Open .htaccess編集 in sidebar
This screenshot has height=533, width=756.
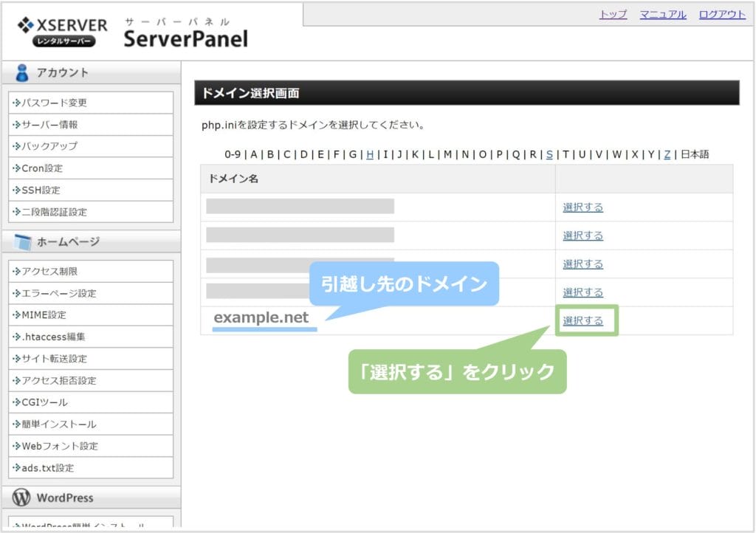click(x=91, y=337)
